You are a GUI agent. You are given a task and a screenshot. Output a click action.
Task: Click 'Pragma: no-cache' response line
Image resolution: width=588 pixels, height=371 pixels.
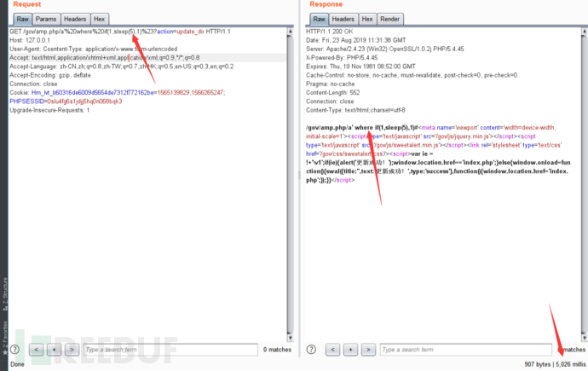331,84
